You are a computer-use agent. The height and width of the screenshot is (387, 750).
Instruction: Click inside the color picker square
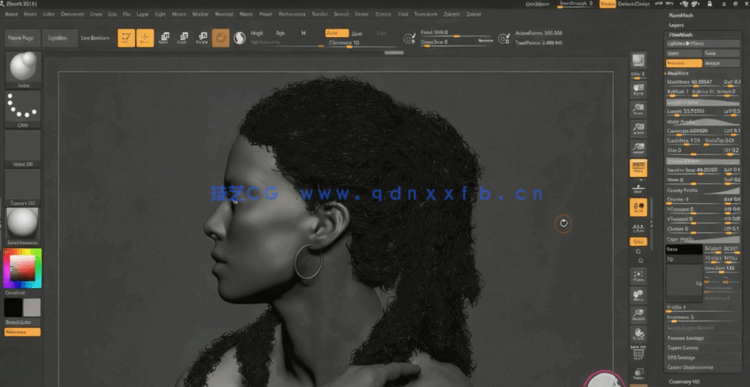pyautogui.click(x=22, y=268)
